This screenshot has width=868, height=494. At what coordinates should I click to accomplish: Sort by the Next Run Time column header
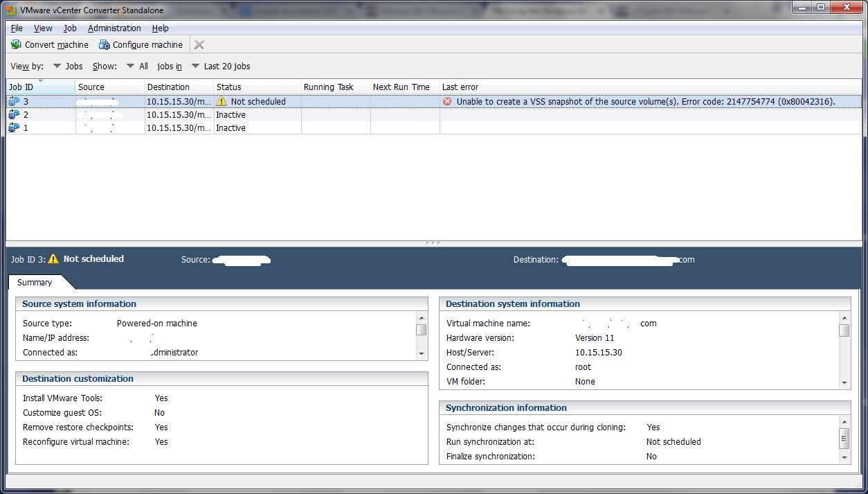point(405,87)
